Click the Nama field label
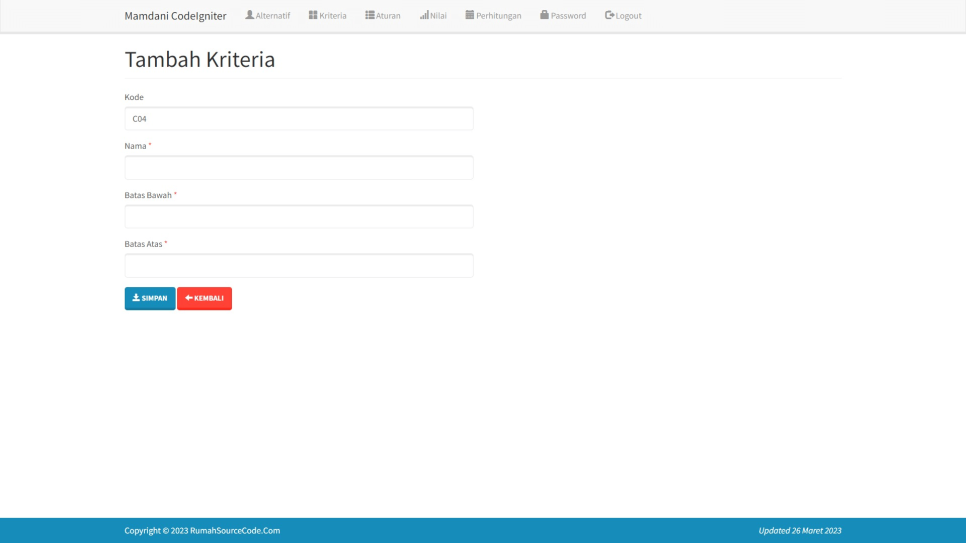966x543 pixels. [x=135, y=146]
